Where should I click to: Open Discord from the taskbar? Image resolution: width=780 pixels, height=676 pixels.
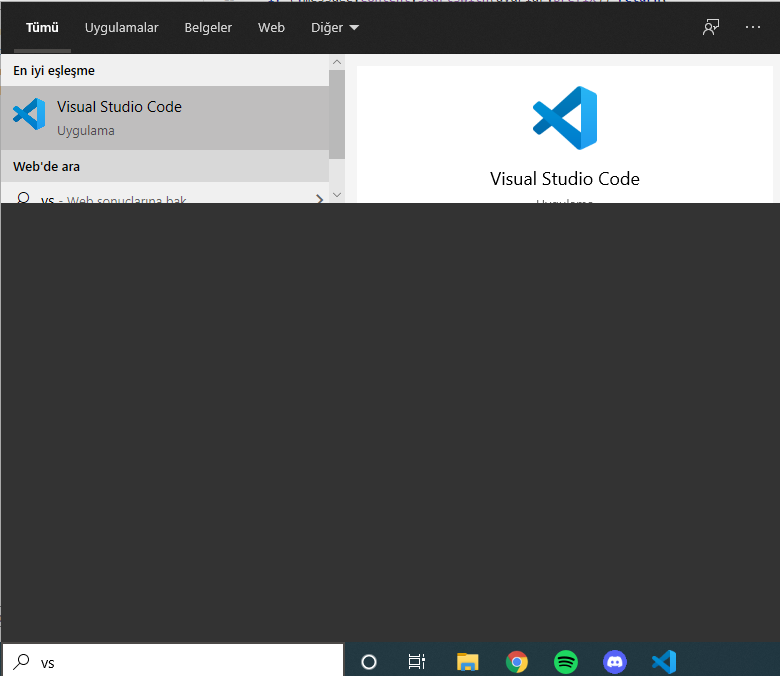615,662
